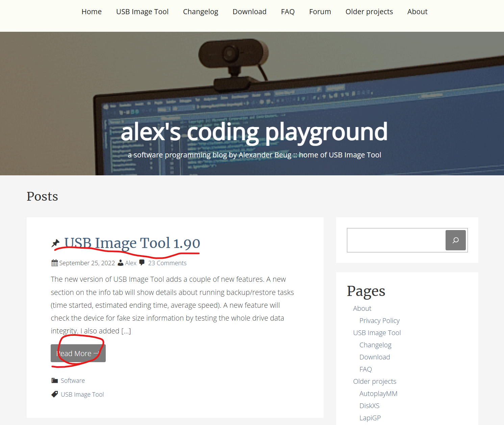The image size is (504, 425).
Task: Open Privacy Policy in Pages sidebar
Action: click(x=379, y=321)
